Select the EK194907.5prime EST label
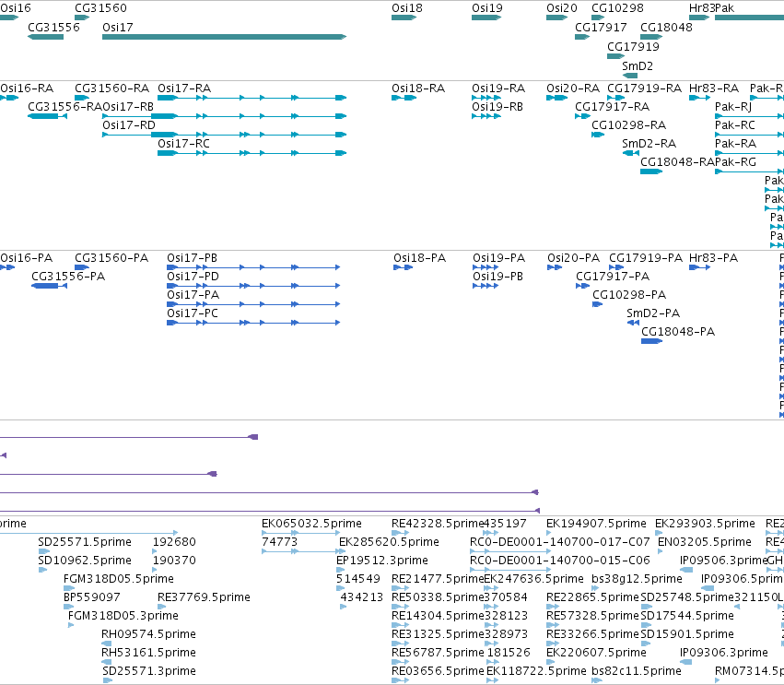The height and width of the screenshot is (685, 784). point(596,524)
